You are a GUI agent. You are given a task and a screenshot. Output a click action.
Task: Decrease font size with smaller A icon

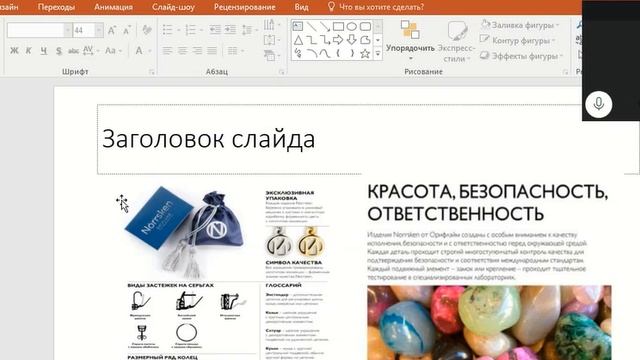click(x=127, y=30)
